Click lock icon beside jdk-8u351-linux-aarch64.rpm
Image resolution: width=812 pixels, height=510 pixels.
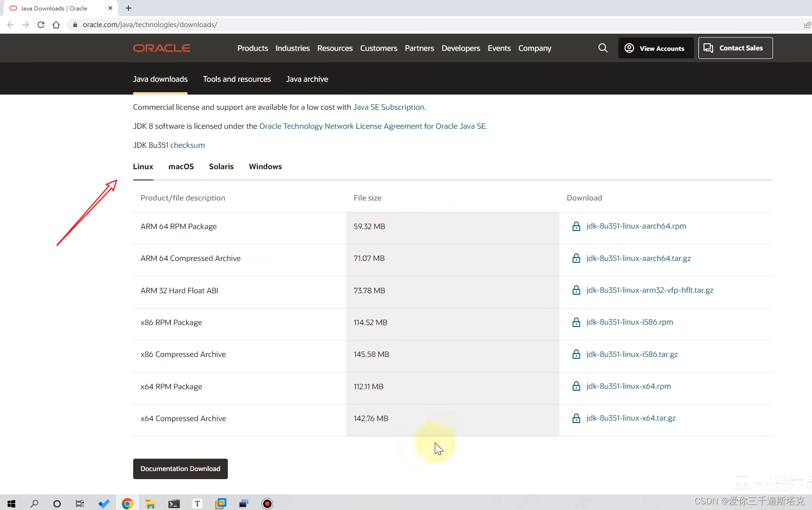tap(576, 226)
